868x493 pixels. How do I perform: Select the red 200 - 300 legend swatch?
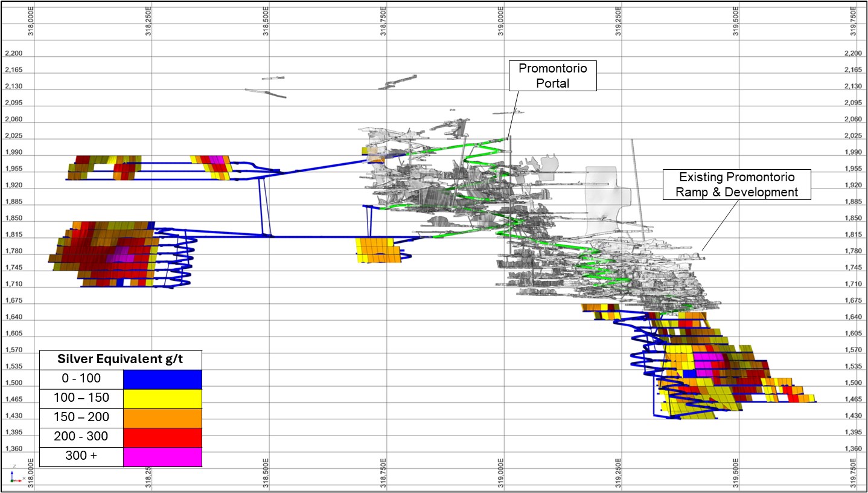162,437
